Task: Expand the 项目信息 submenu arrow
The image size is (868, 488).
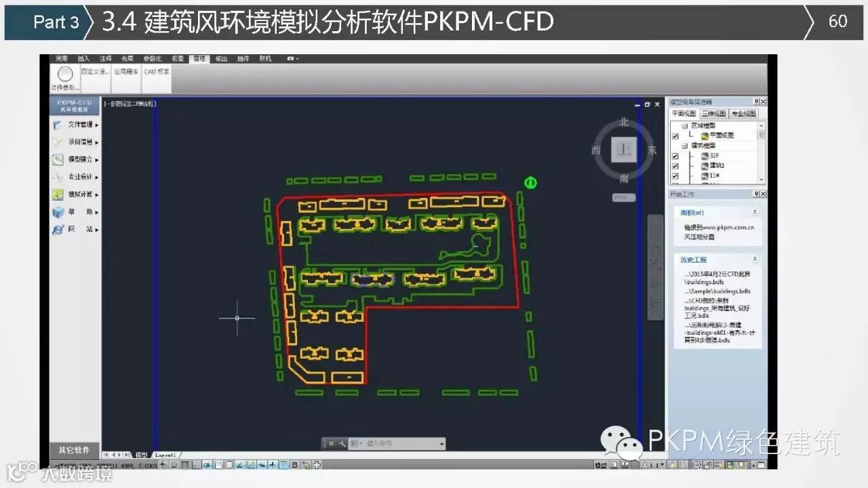Action: pos(97,143)
